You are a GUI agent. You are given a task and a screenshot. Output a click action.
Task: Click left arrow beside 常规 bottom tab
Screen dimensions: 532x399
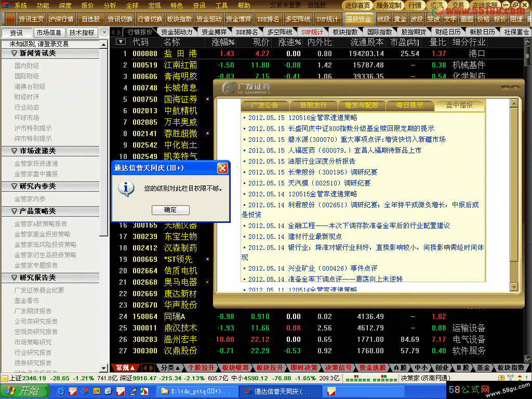point(145,367)
